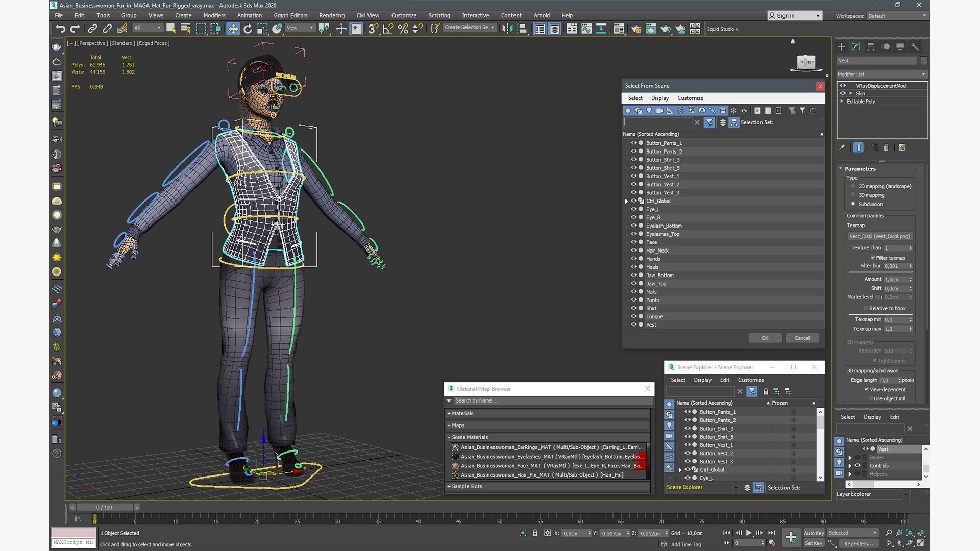The image size is (980, 551).
Task: Toggle 3D Snaps button
Action: (373, 29)
